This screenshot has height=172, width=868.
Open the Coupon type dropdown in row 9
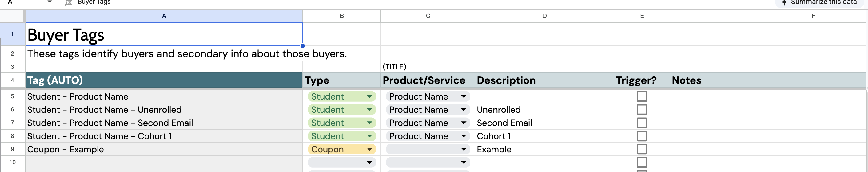342,149
